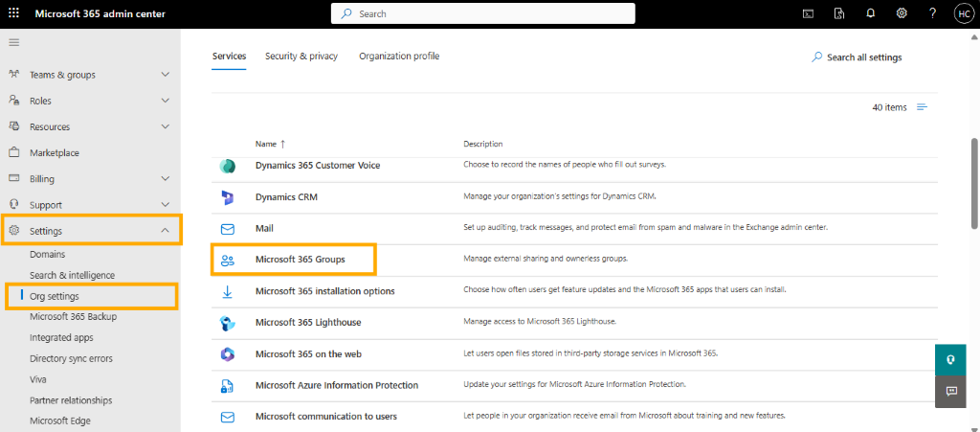The height and width of the screenshot is (432, 980).
Task: Open Dynamics 365 Customer Voice settings
Action: pyautogui.click(x=318, y=165)
